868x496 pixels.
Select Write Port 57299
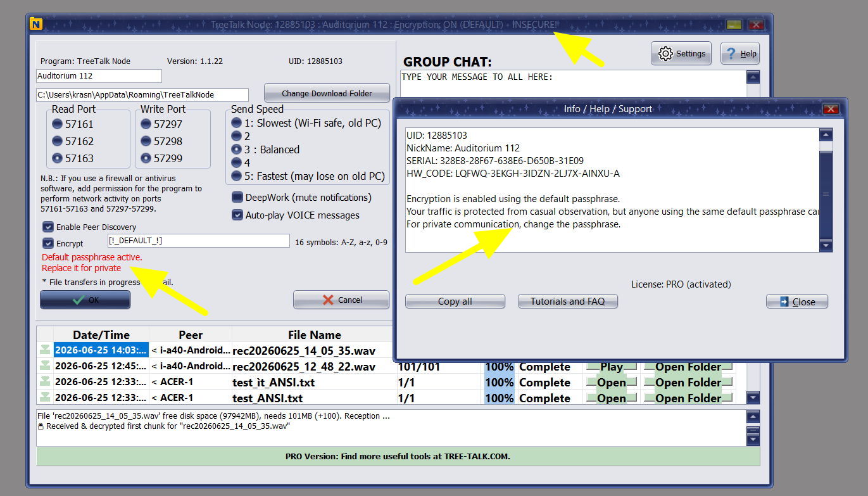click(x=146, y=158)
